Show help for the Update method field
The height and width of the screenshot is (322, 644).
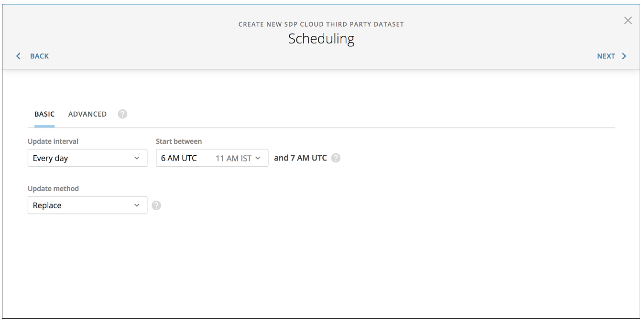point(156,205)
